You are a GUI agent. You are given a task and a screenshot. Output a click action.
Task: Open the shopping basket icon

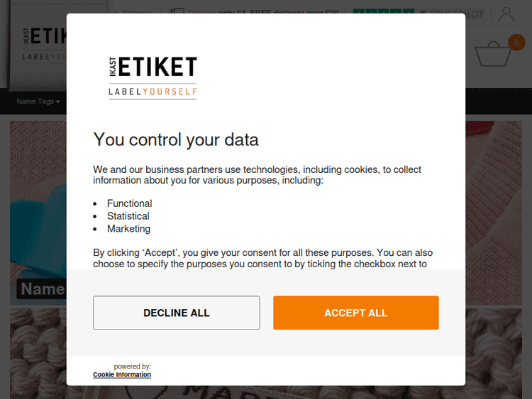tap(492, 55)
